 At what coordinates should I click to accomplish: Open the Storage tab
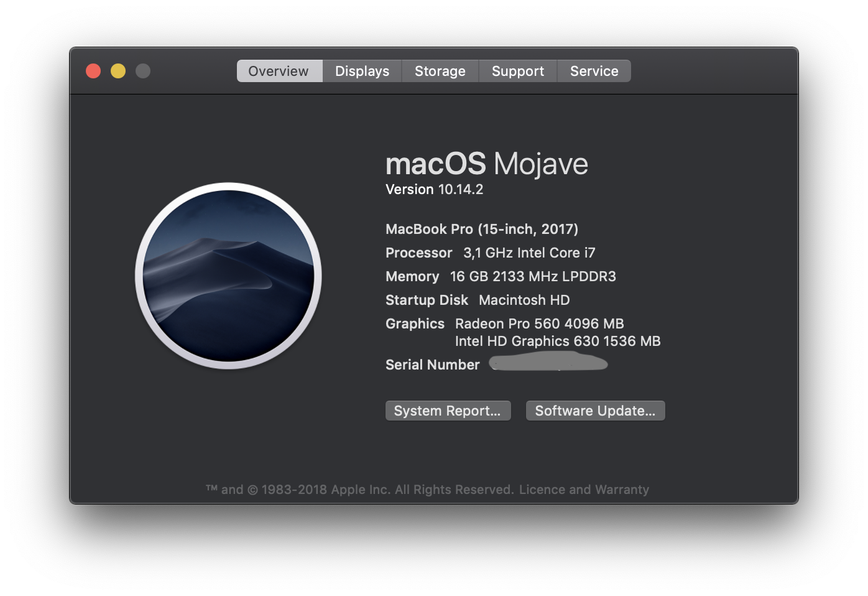tap(440, 70)
